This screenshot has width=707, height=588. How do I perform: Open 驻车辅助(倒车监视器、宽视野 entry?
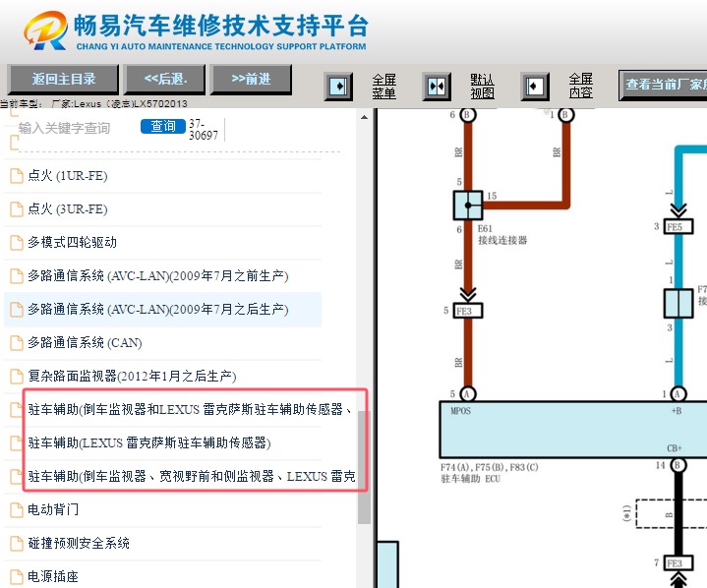(x=192, y=476)
